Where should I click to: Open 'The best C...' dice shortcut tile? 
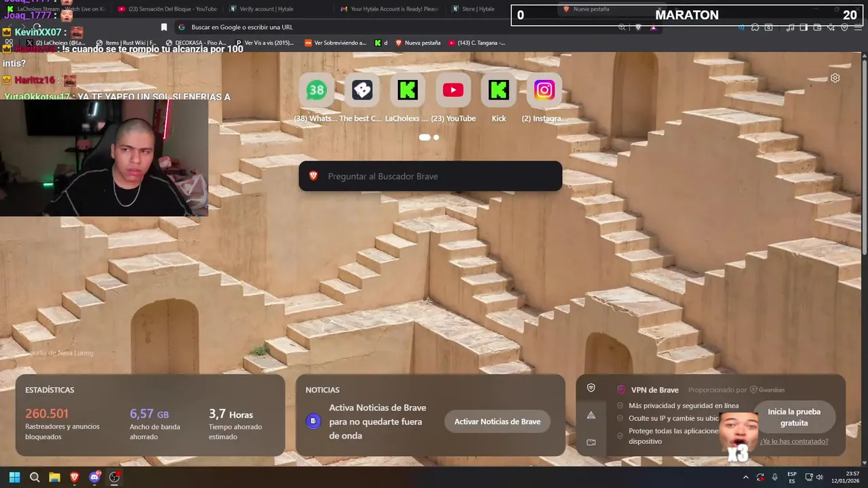pos(362,90)
